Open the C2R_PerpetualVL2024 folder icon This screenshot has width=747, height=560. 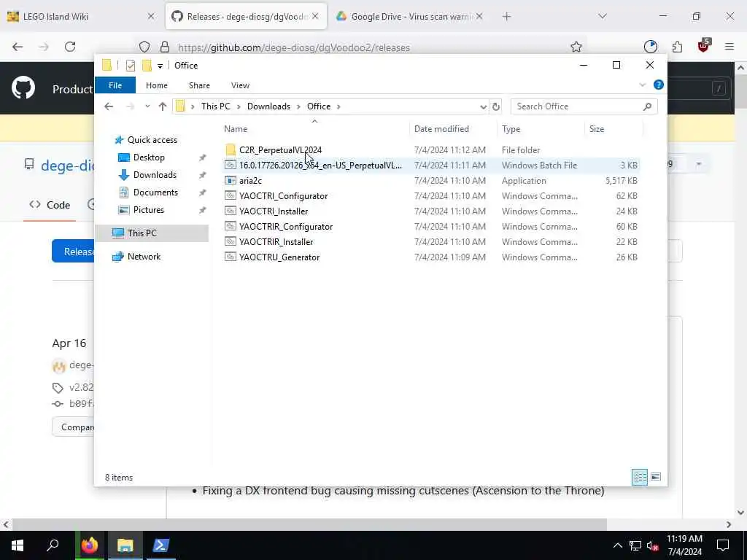coord(231,150)
